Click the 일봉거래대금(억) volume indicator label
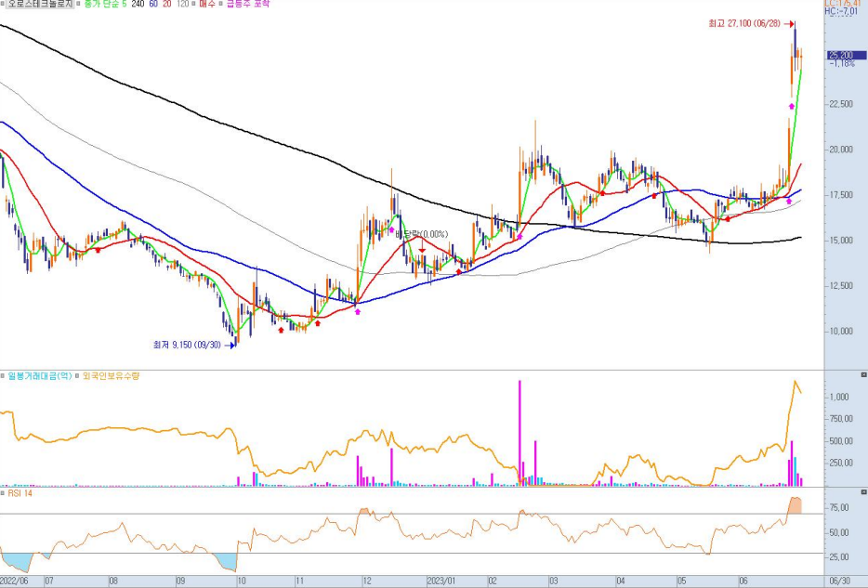Image resolution: width=868 pixels, height=588 pixels. [40, 375]
